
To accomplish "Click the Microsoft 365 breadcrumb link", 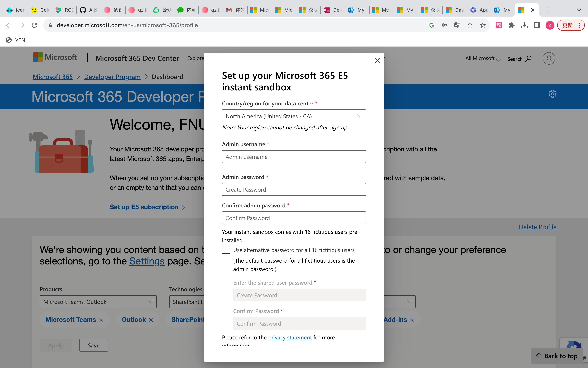I will pyautogui.click(x=53, y=77).
